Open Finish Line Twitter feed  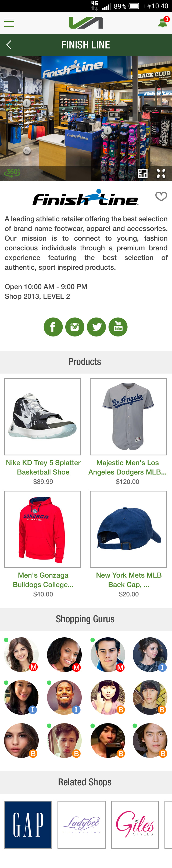point(96,327)
